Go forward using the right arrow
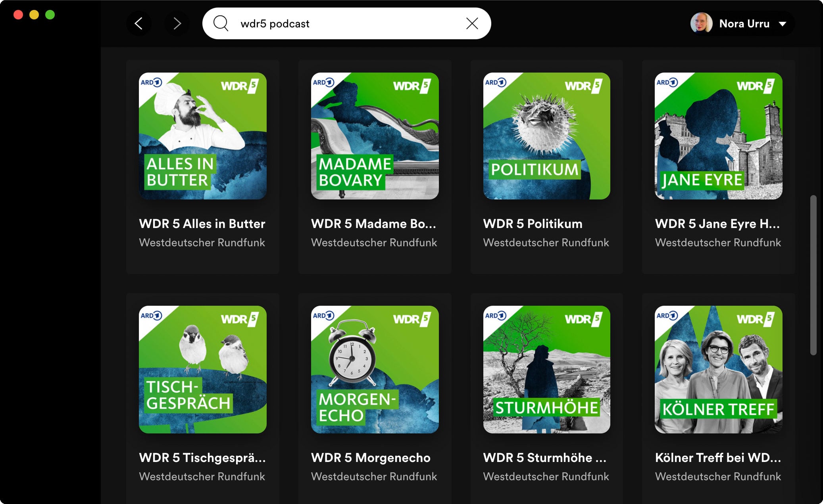The image size is (823, 504). click(x=177, y=23)
